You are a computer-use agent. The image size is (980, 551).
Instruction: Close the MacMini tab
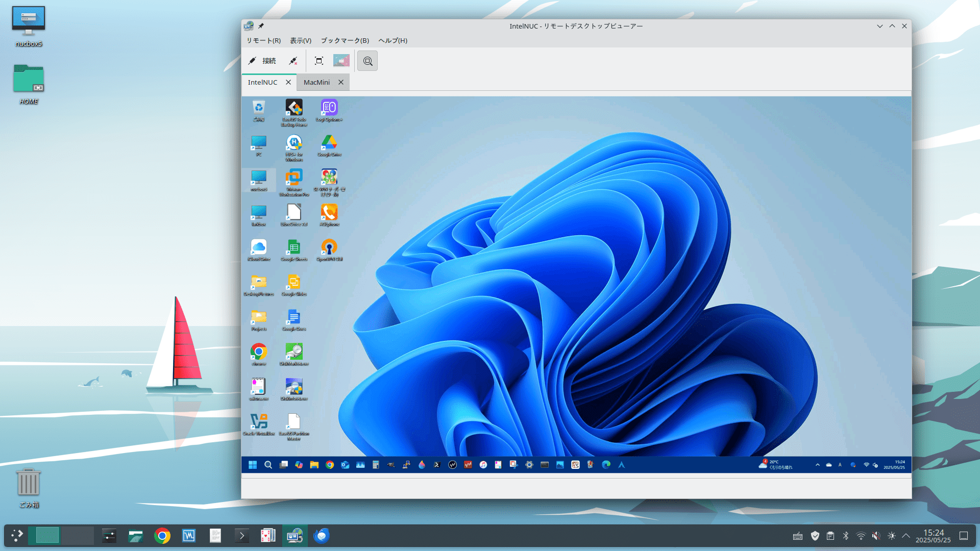pyautogui.click(x=341, y=82)
